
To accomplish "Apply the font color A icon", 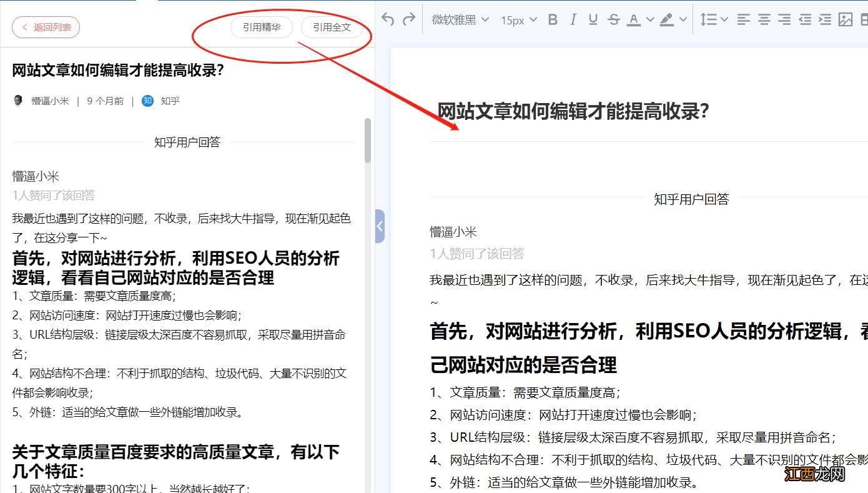I will (634, 20).
